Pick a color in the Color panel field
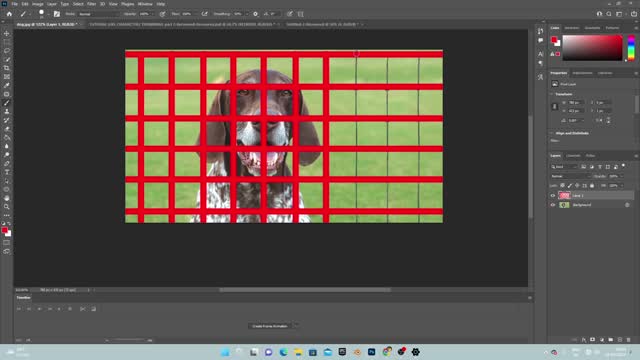Viewport: 640px width, 360px height. tap(593, 48)
